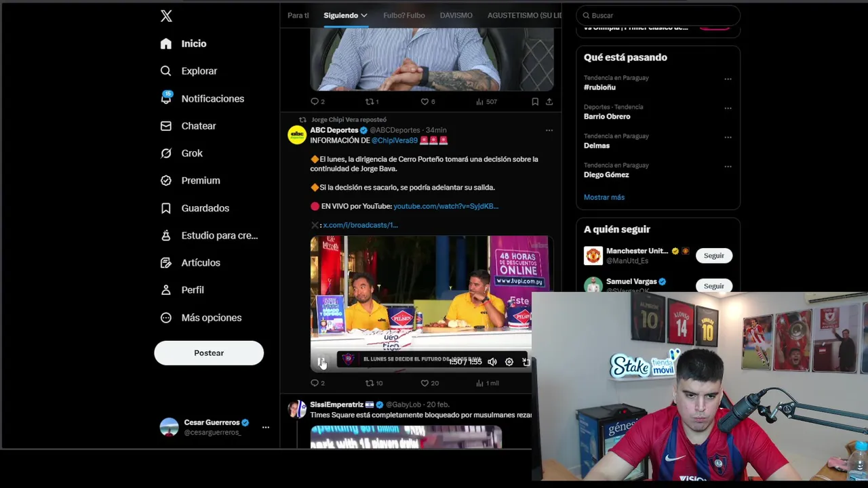Click Mostrar más under trends
868x488 pixels.
coord(604,197)
